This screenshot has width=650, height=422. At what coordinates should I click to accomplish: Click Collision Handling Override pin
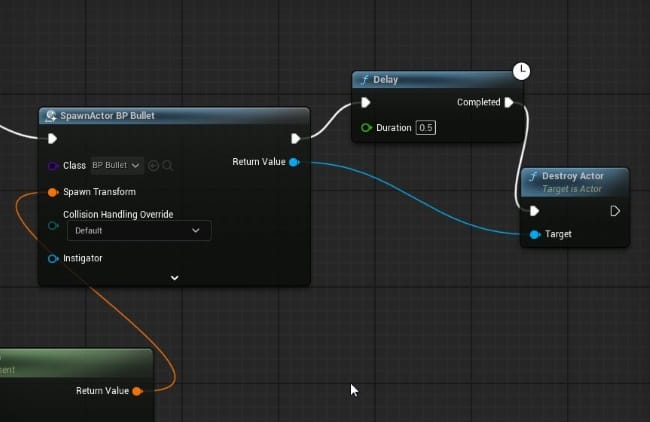[53, 226]
